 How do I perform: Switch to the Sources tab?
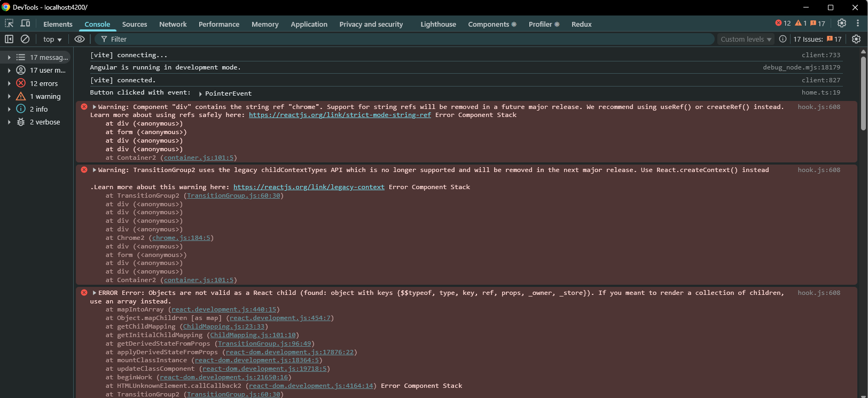click(135, 24)
